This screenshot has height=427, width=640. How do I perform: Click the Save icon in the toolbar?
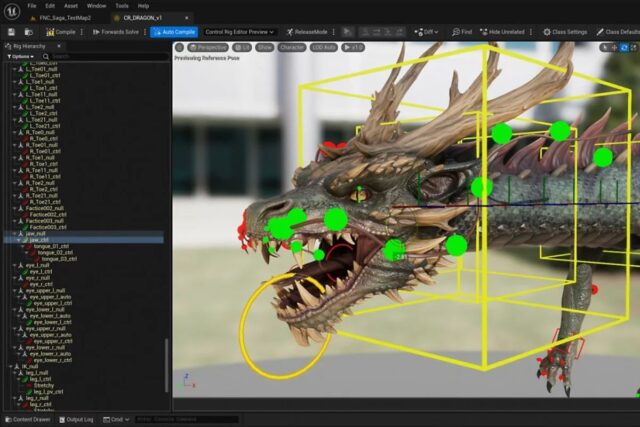coord(11,32)
